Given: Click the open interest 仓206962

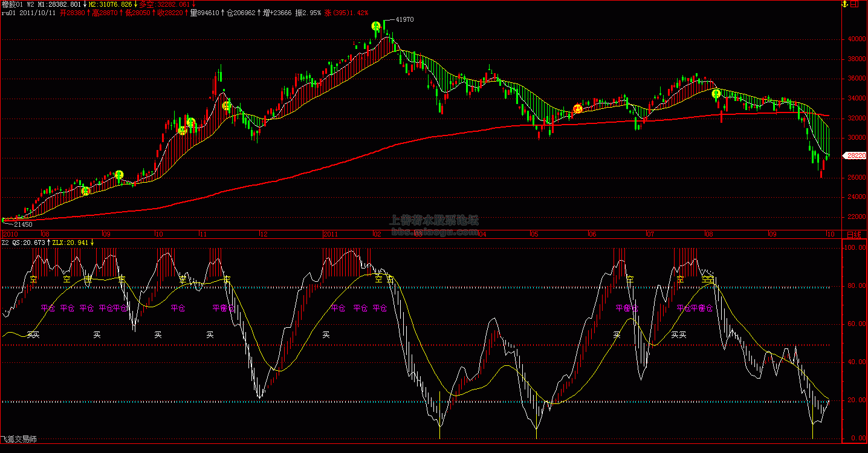Looking at the screenshot, I should (x=241, y=12).
